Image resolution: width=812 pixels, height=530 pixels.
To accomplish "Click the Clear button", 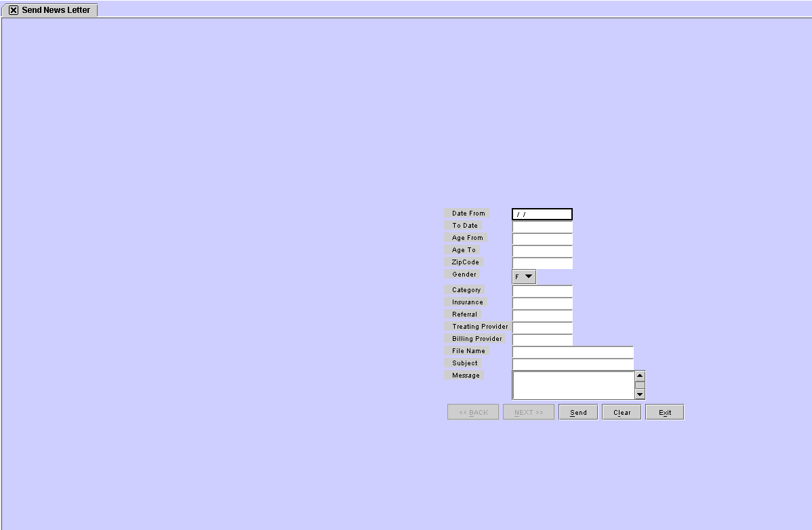I will [622, 413].
